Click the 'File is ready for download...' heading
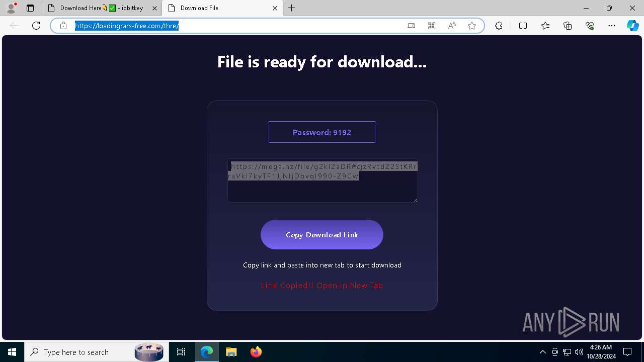The height and width of the screenshot is (362, 644). click(x=322, y=62)
